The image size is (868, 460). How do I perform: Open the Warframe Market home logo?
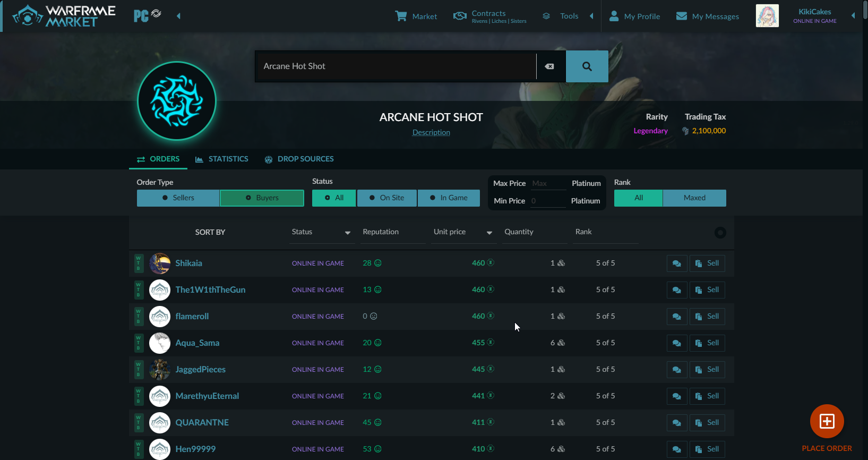coord(64,16)
